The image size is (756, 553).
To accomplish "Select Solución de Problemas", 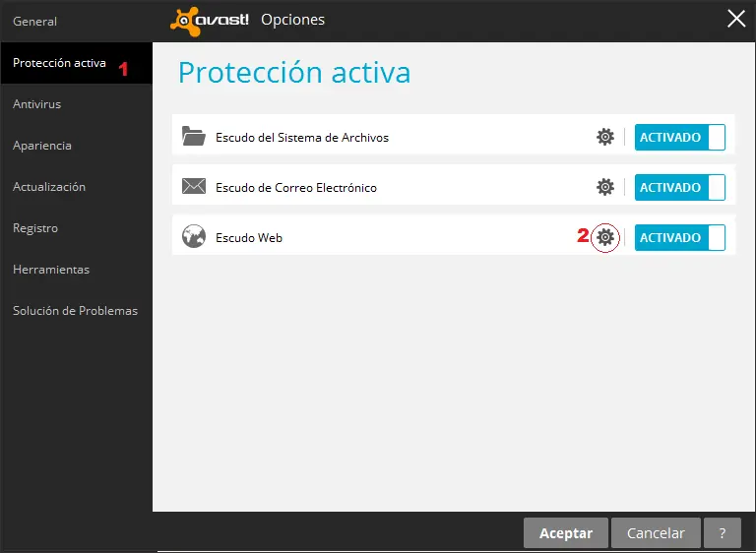I will (x=76, y=311).
